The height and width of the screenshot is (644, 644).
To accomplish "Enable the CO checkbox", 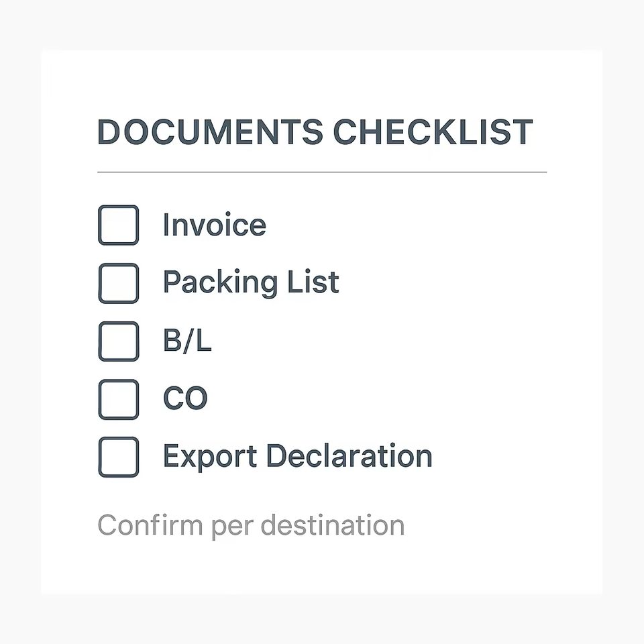I will click(119, 399).
